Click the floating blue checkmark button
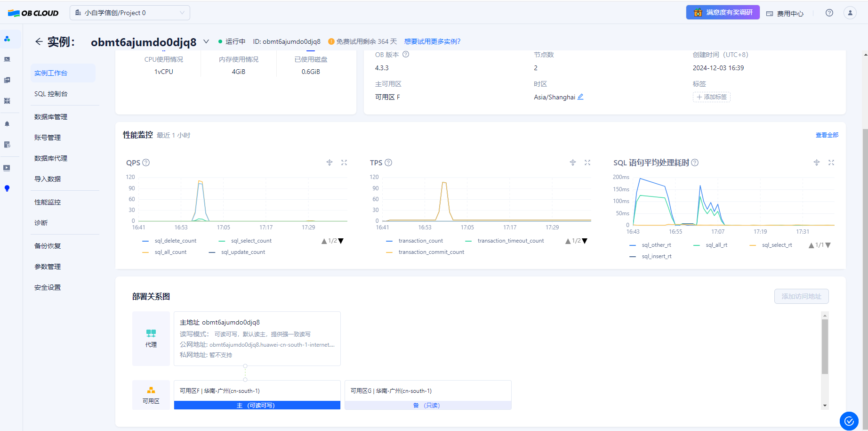 coord(849,421)
